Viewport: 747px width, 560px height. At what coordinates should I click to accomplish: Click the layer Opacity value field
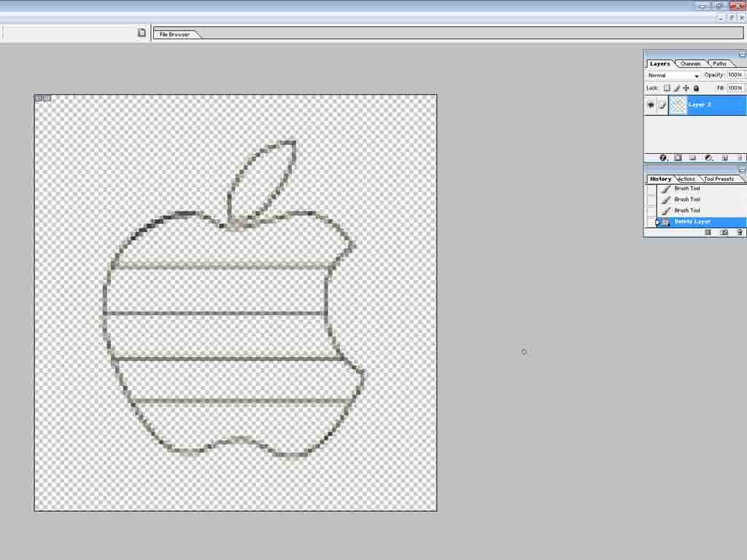735,75
